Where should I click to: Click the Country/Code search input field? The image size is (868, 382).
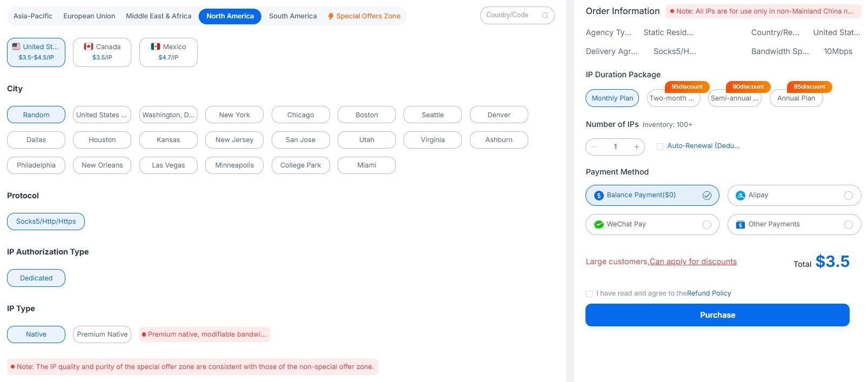(x=517, y=15)
